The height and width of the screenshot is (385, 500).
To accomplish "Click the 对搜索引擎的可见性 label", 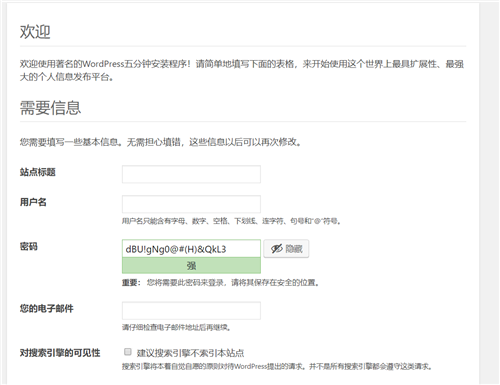I will (x=60, y=353).
